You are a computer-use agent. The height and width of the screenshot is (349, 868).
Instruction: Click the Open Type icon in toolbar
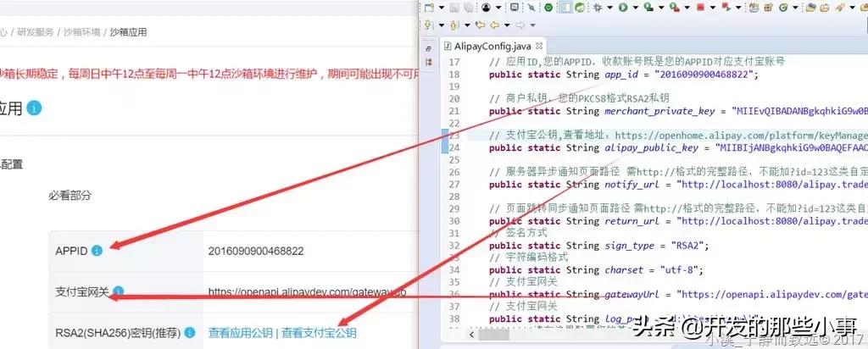(754, 7)
